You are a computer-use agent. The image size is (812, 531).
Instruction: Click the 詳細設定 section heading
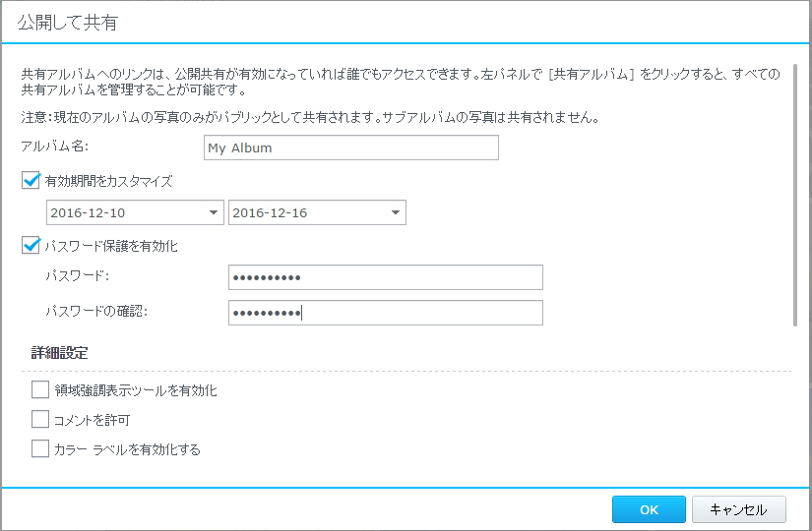[61, 352]
